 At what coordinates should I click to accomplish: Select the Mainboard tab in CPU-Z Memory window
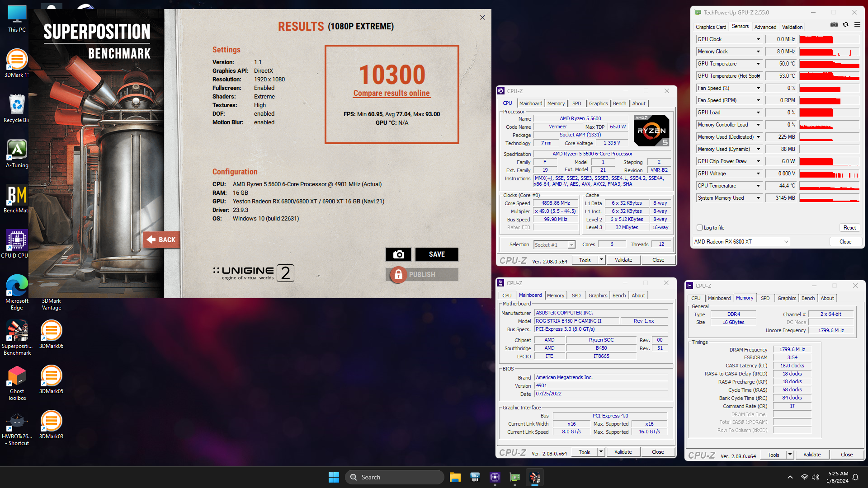click(x=719, y=298)
